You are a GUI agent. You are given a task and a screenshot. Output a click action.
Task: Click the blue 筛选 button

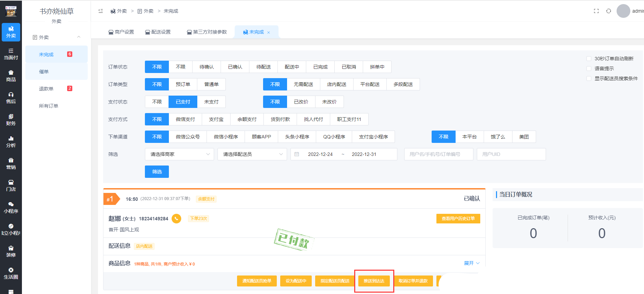click(x=157, y=172)
